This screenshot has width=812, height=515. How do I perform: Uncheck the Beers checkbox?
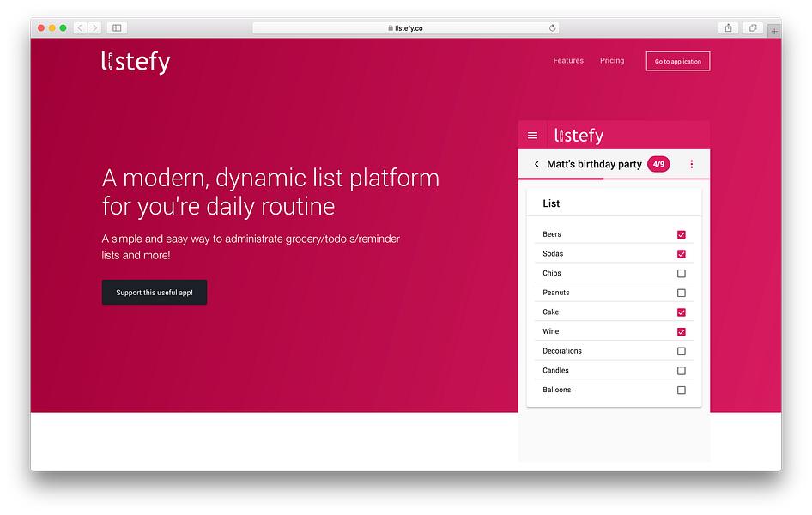pos(681,234)
